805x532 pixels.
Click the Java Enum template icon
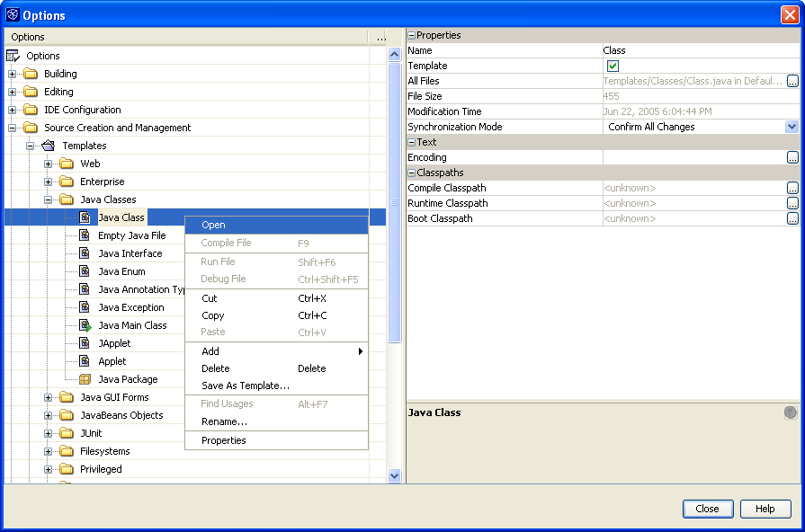[x=85, y=271]
